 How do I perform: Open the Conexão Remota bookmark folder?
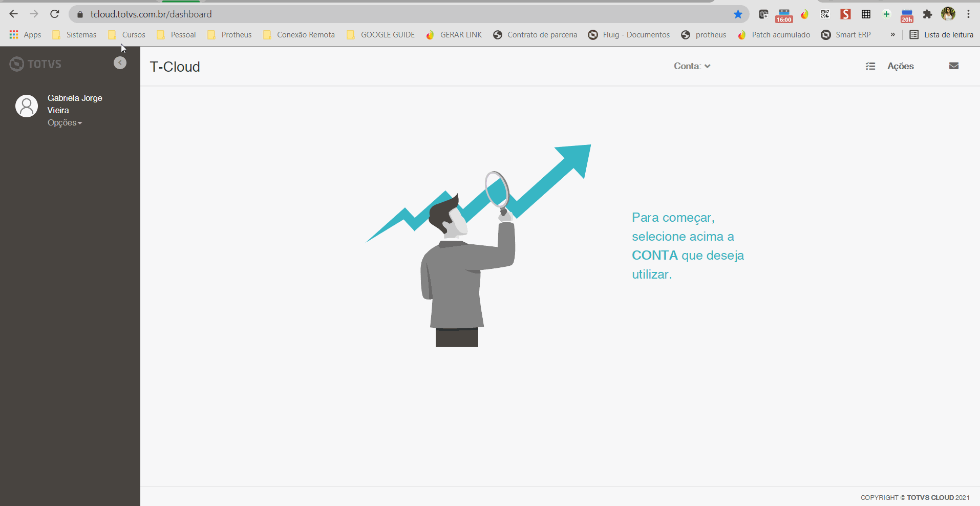(x=299, y=35)
